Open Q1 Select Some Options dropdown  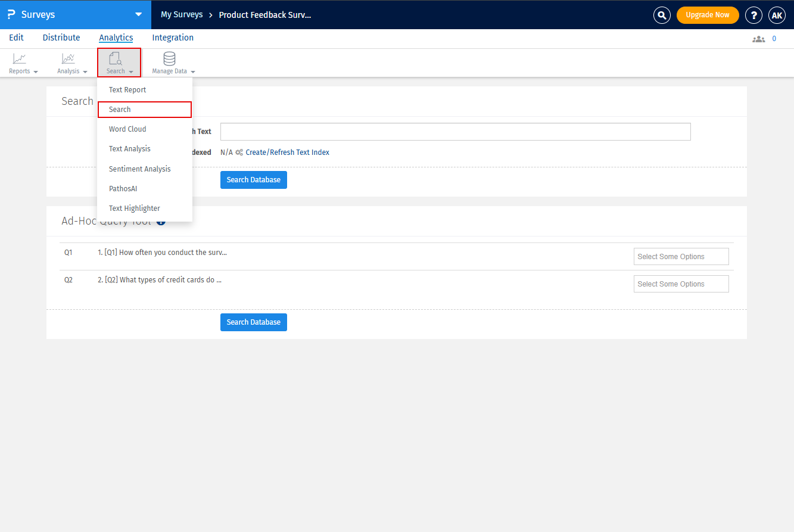coord(681,257)
